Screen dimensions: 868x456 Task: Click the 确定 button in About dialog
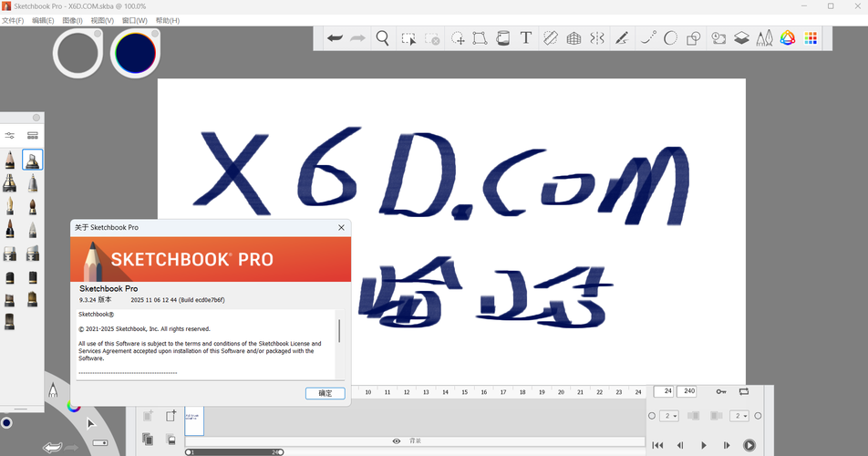click(325, 393)
